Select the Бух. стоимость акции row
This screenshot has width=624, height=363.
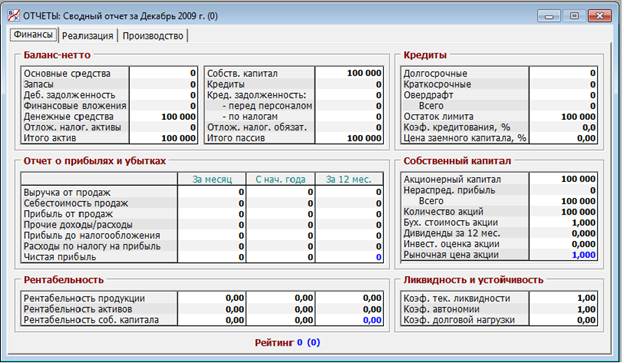499,222
